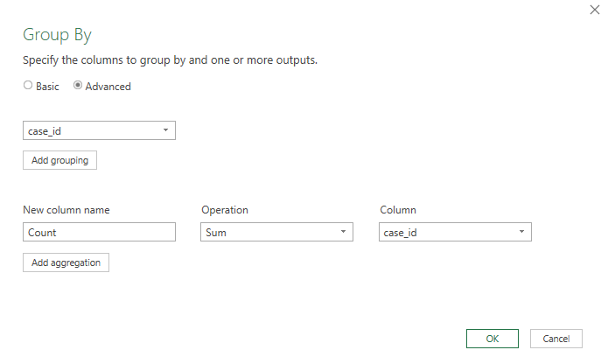Click the "Operation" label
Viewport: 608px width, 364px height.
(225, 210)
